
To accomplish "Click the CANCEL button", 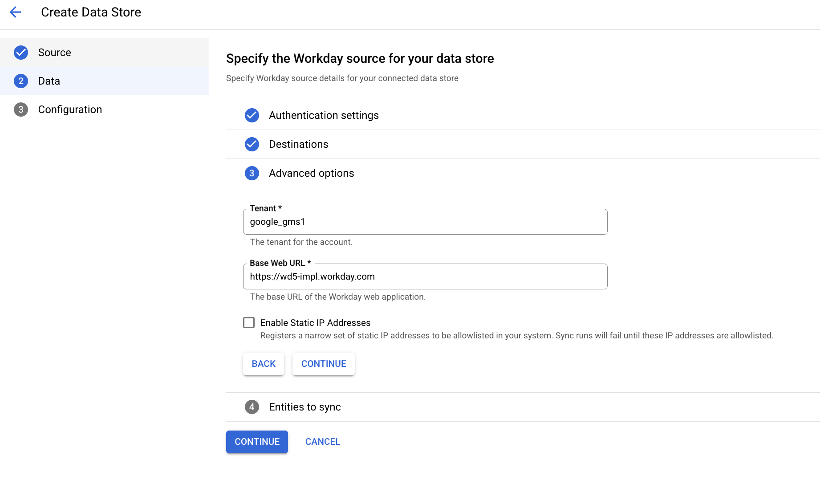I will (x=323, y=442).
